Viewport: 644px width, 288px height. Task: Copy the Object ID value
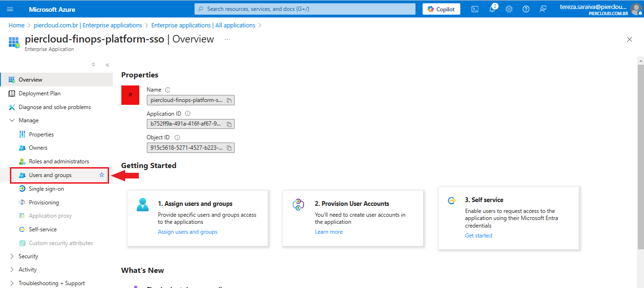pyautogui.click(x=229, y=148)
